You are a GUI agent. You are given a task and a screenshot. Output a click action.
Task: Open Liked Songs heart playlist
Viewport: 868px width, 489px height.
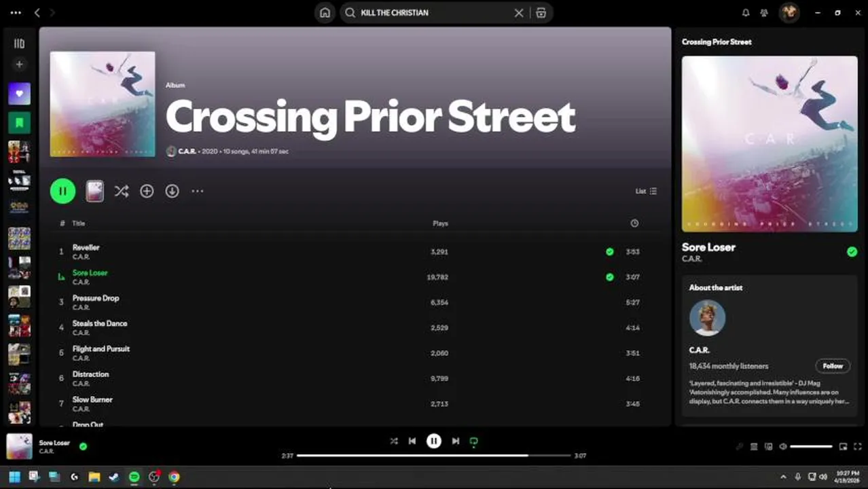pyautogui.click(x=19, y=94)
